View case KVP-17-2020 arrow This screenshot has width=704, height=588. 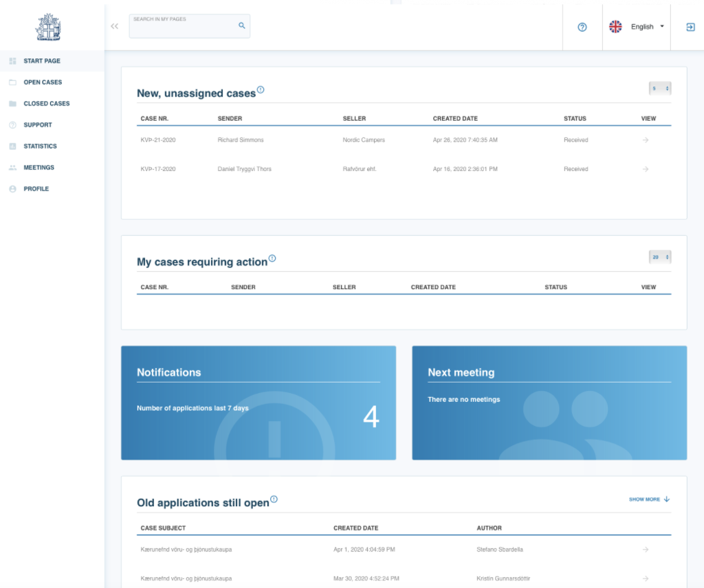point(645,169)
